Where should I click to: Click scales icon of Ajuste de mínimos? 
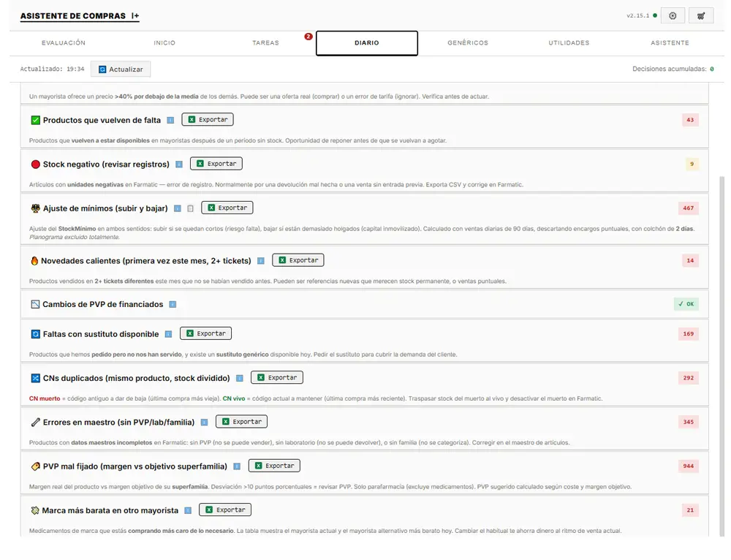[35, 208]
